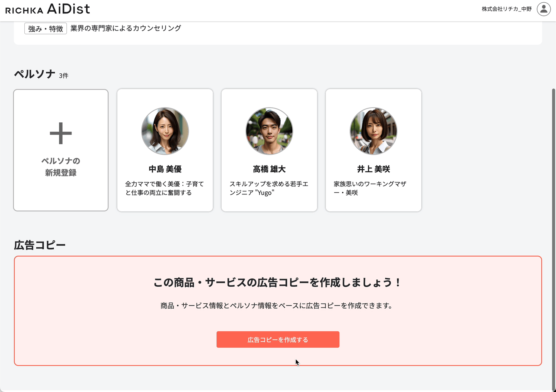Image resolution: width=556 pixels, height=392 pixels.
Task: Click the 業界の専門家によるカウンセリング text
Action: click(125, 28)
